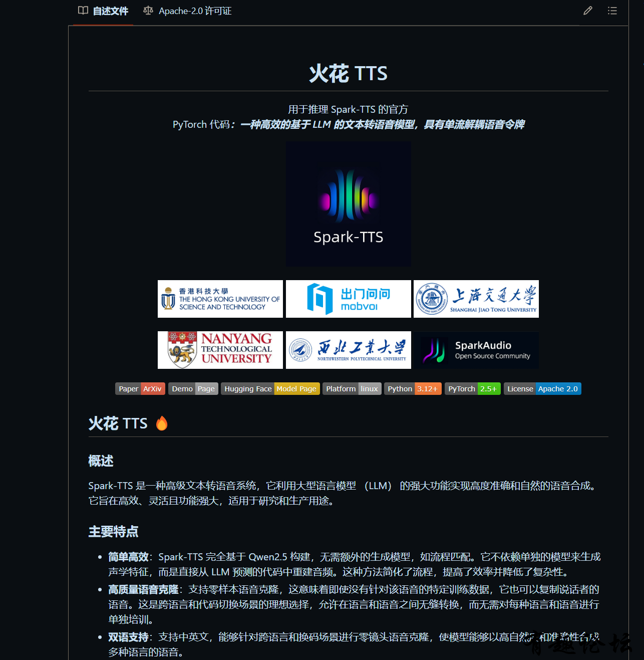Click the balance scale license icon

click(x=148, y=11)
